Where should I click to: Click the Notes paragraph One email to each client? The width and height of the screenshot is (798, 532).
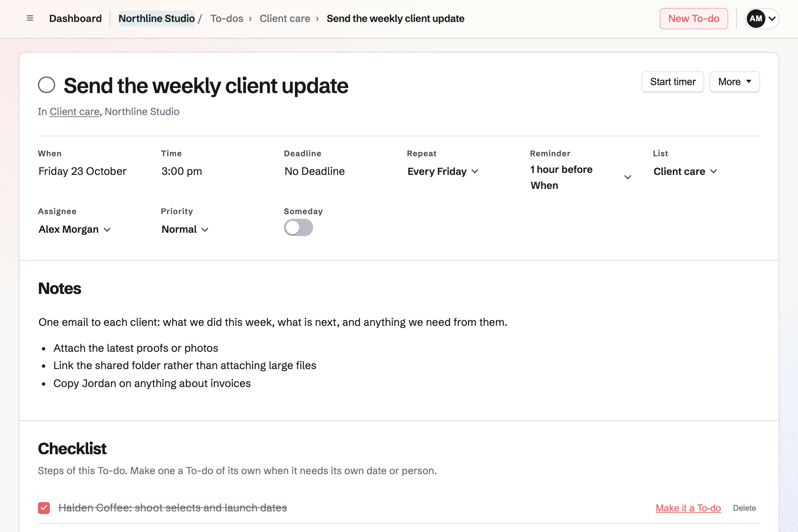pos(273,322)
